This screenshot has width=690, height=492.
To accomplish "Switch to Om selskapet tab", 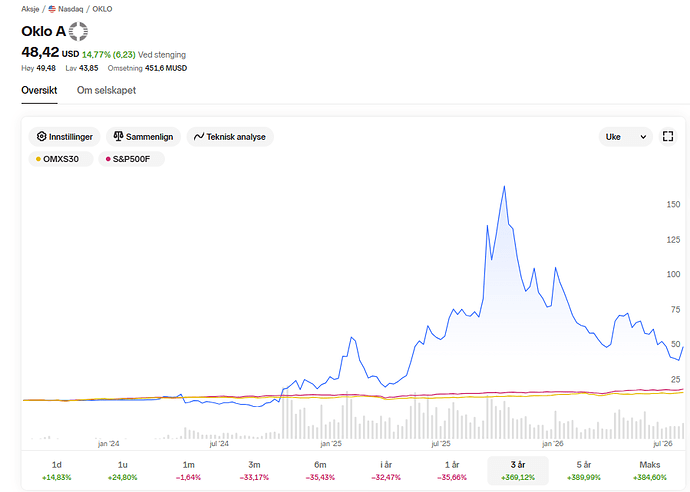I will [106, 90].
